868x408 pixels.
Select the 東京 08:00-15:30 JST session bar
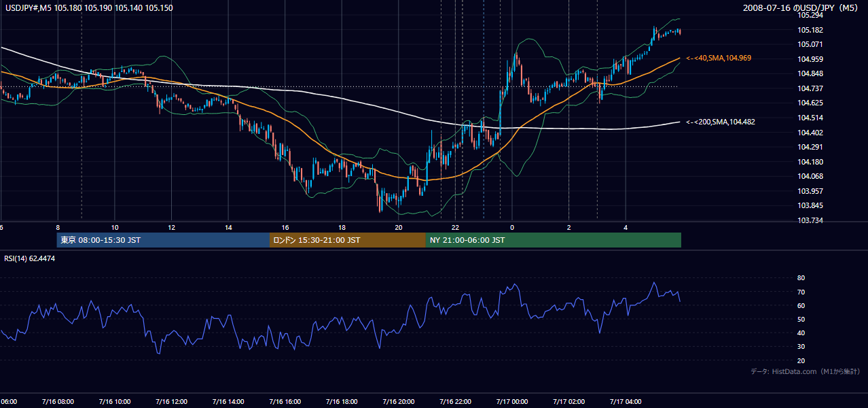(x=163, y=240)
